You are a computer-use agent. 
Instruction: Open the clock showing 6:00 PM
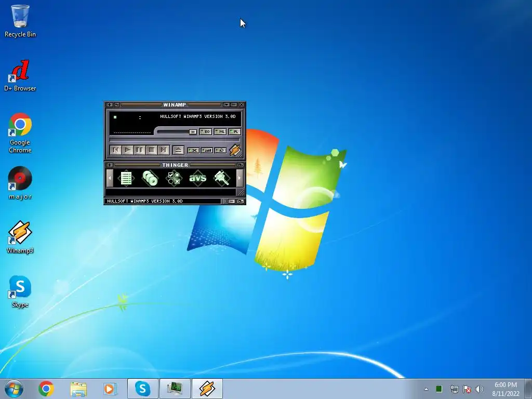[x=506, y=389]
